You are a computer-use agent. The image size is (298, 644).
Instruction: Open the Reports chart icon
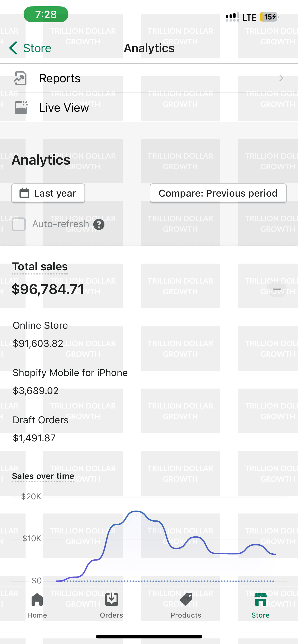20,78
